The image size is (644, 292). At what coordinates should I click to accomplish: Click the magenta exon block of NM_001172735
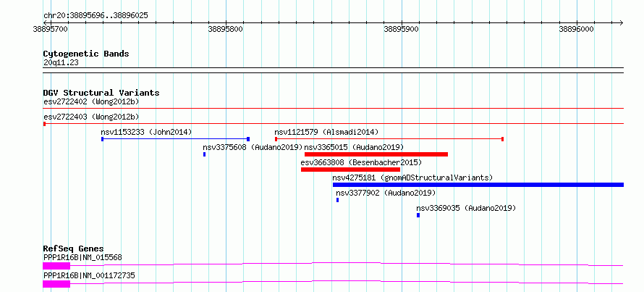tap(56, 284)
